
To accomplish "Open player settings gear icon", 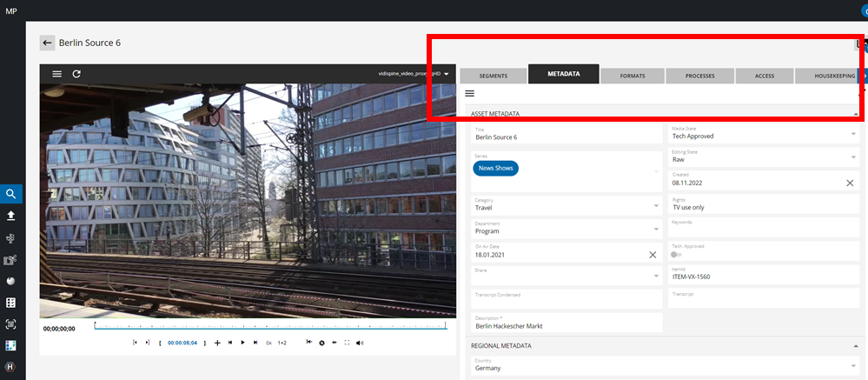I will (321, 343).
